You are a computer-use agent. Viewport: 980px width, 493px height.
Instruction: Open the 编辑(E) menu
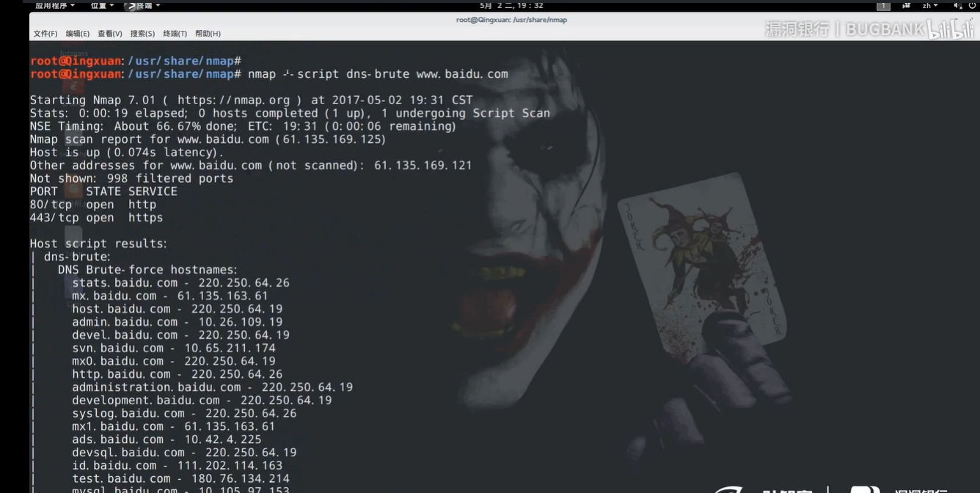[78, 34]
